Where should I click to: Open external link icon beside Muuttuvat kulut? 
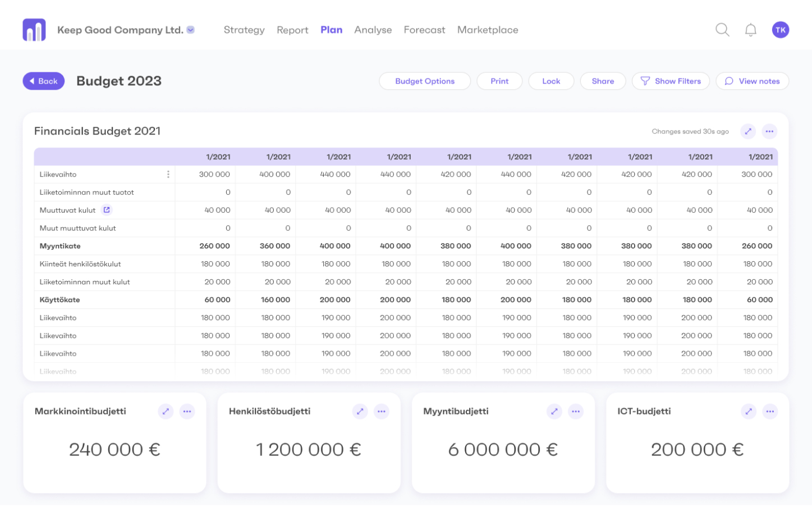tap(107, 210)
